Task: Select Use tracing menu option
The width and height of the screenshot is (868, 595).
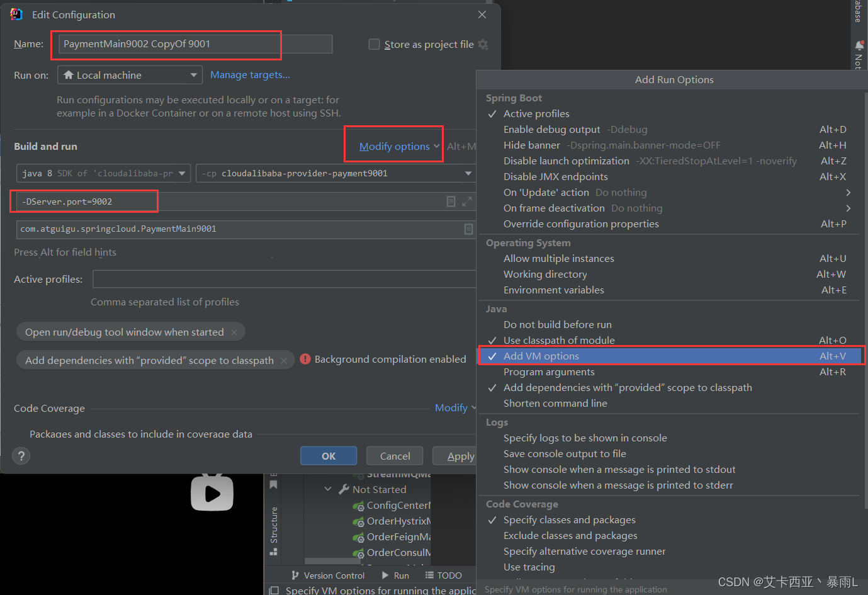Action: (669, 567)
